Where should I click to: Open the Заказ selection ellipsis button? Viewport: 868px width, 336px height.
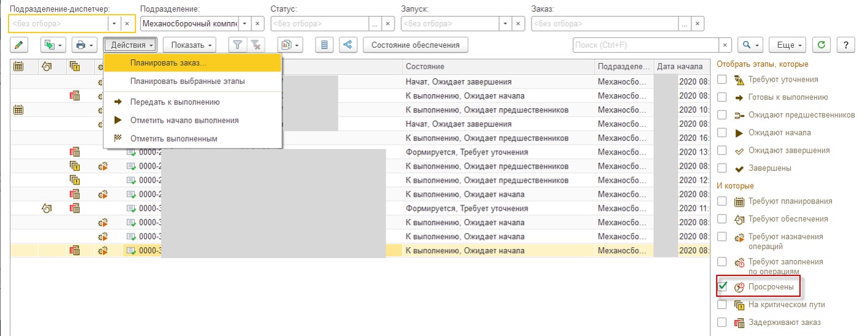tap(685, 23)
